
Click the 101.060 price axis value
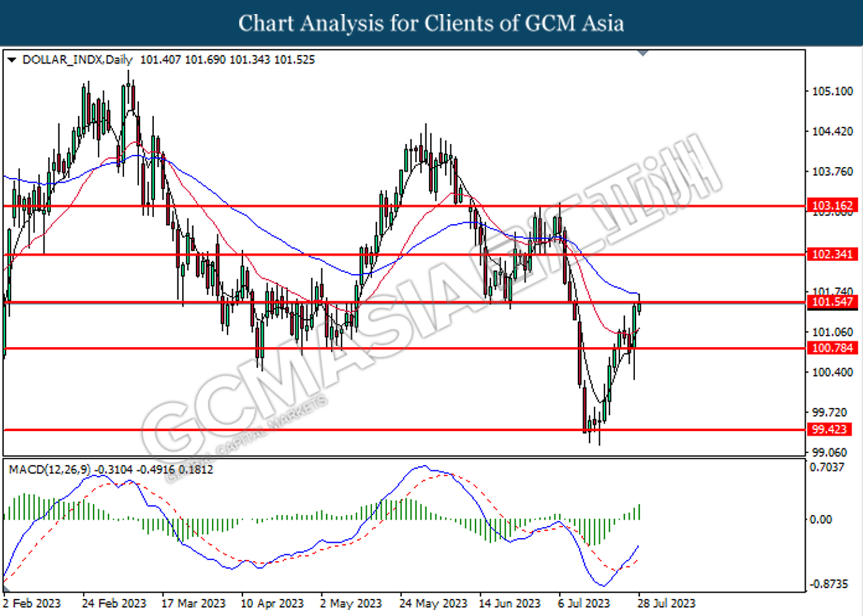coord(832,332)
